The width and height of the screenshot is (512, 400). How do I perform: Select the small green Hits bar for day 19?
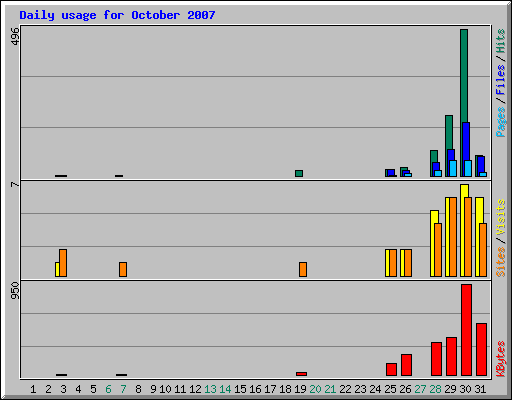[299, 173]
